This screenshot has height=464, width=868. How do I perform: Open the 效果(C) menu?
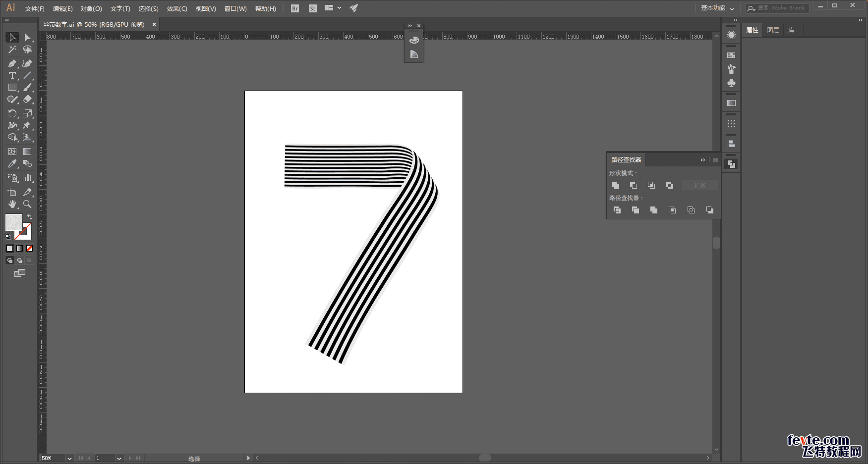176,8
